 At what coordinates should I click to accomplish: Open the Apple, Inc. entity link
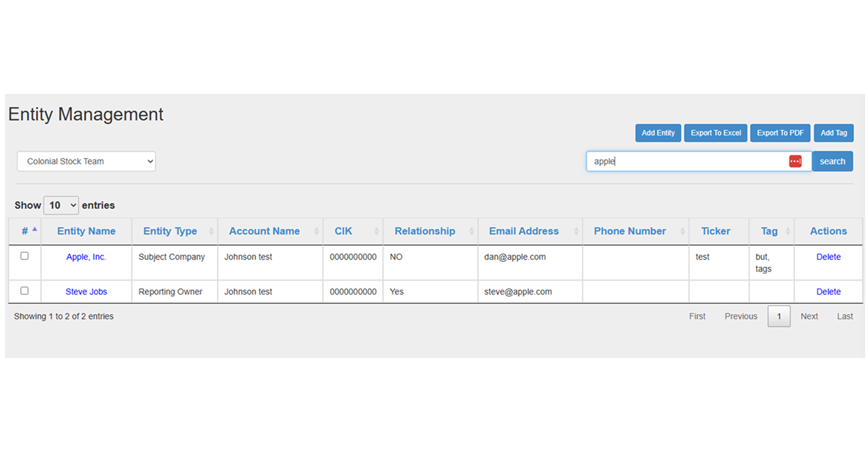(86, 256)
